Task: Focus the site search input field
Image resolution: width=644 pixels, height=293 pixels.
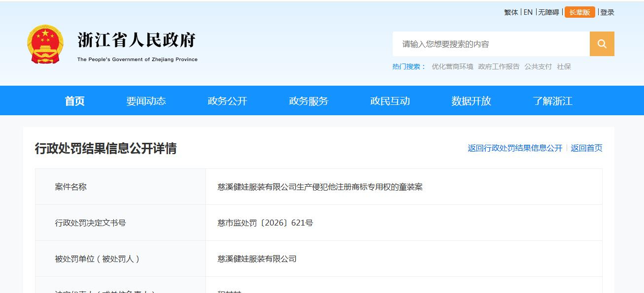Action: click(491, 44)
